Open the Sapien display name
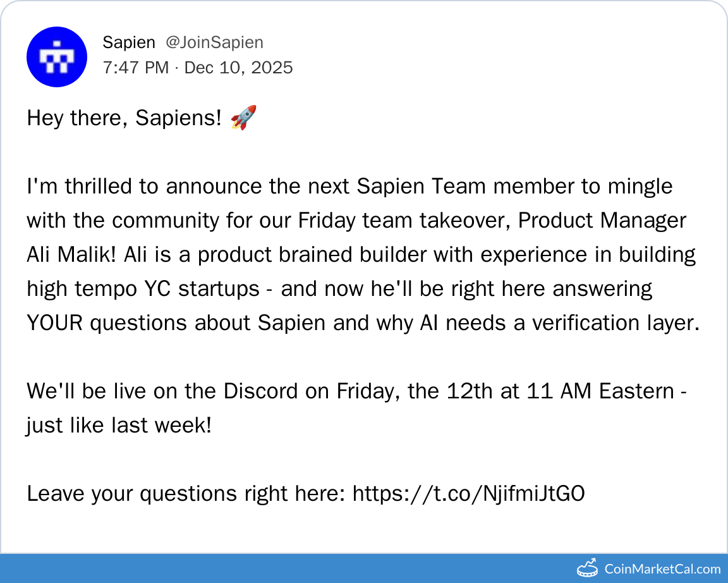This screenshot has width=728, height=583. point(128,42)
